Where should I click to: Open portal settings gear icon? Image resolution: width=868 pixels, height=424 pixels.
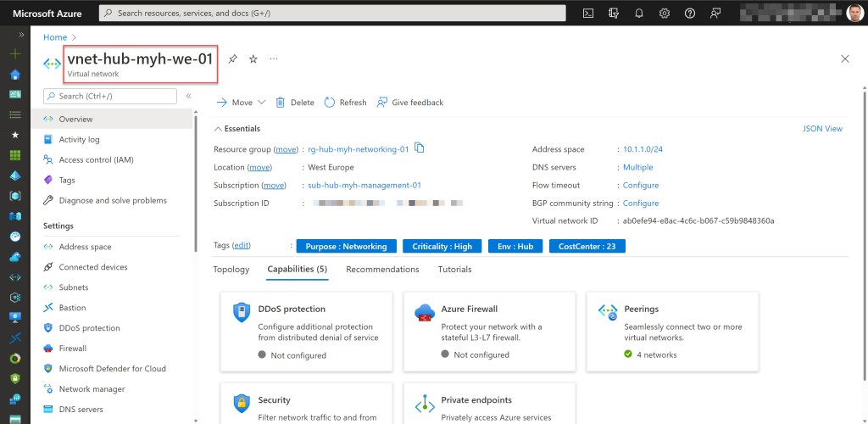pyautogui.click(x=665, y=13)
